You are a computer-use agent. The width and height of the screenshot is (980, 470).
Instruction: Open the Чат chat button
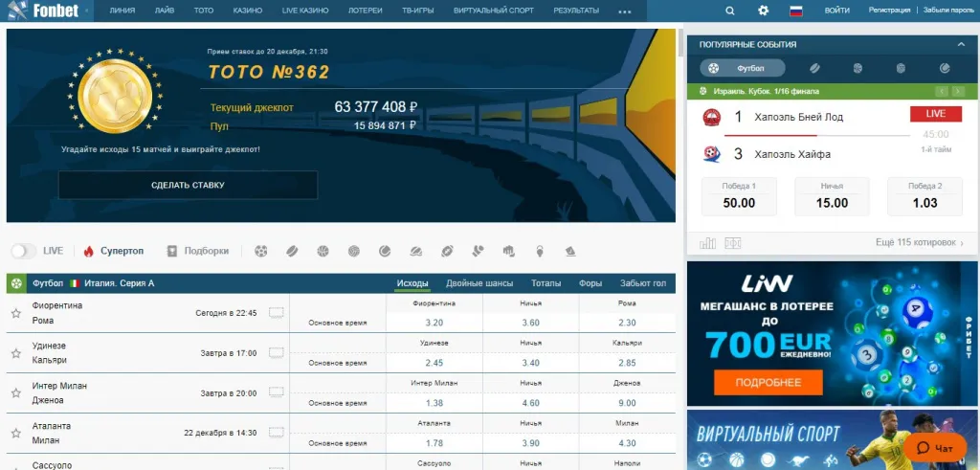click(x=935, y=447)
